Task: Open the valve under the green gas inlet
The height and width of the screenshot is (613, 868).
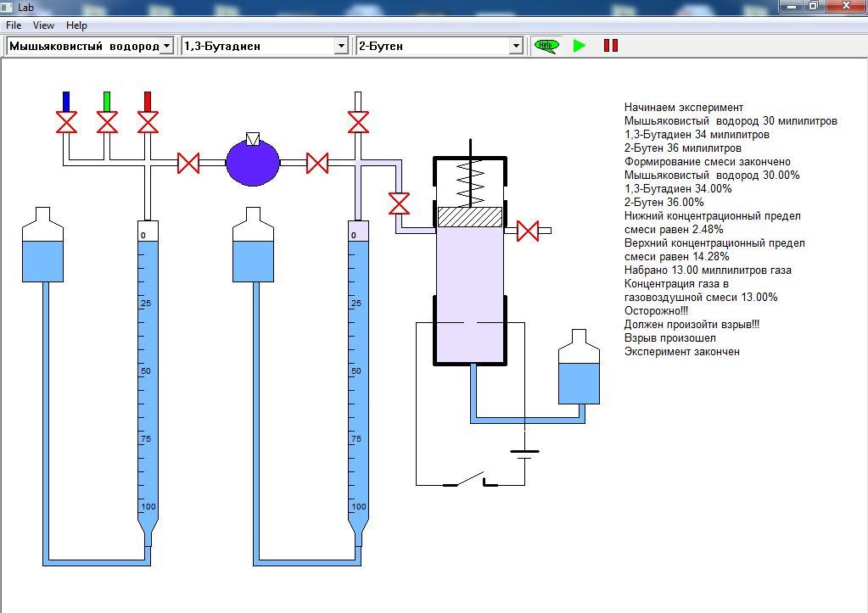Action: [x=107, y=122]
